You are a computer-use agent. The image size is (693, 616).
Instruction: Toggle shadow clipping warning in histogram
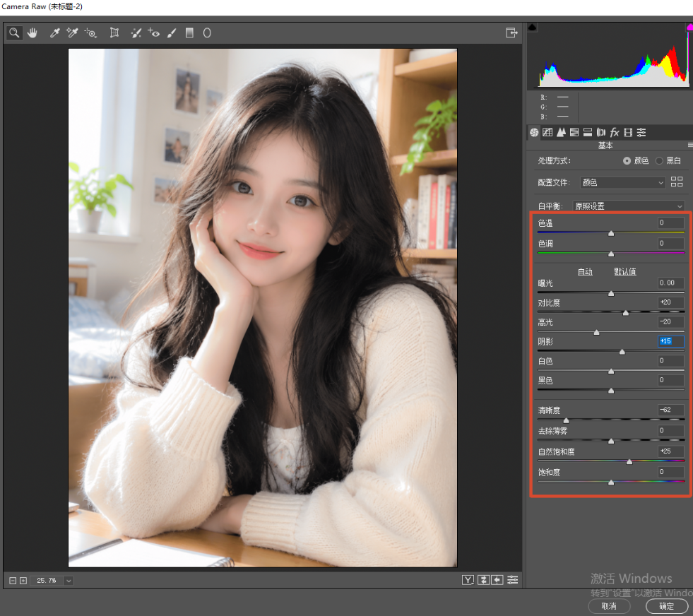click(x=532, y=28)
